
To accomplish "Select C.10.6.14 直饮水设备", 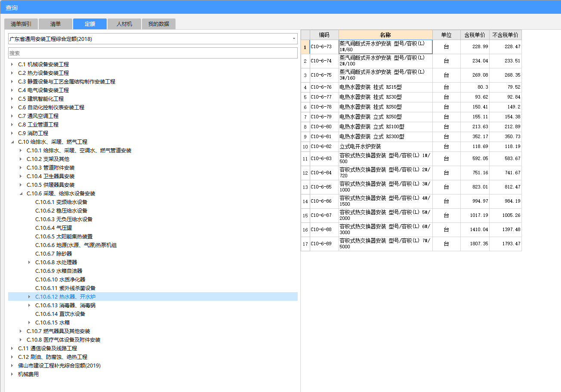I will [x=60, y=314].
